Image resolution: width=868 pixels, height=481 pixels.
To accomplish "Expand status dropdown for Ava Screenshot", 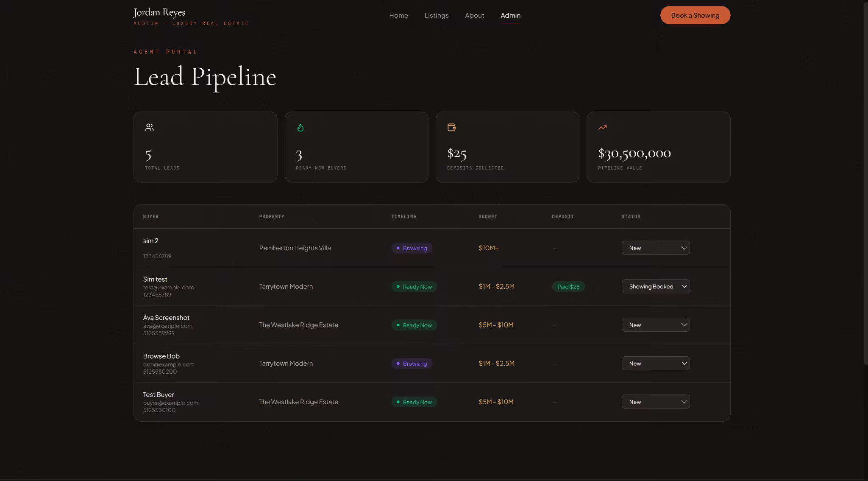I will (656, 325).
